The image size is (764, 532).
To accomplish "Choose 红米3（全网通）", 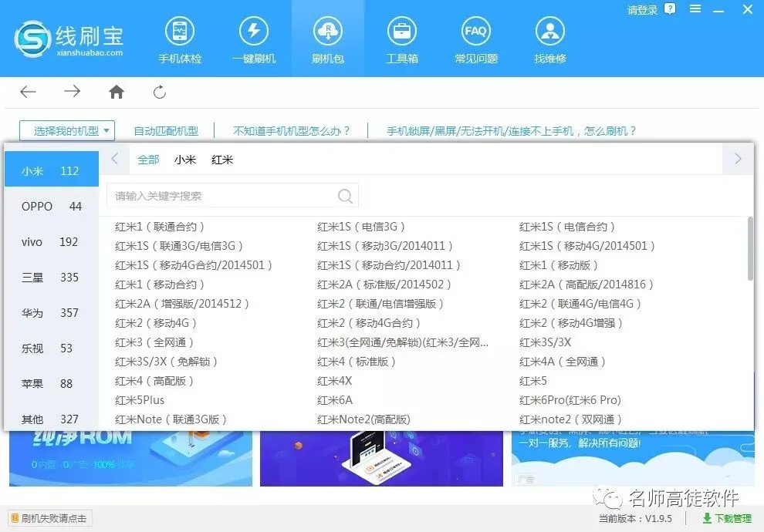I will (x=154, y=342).
